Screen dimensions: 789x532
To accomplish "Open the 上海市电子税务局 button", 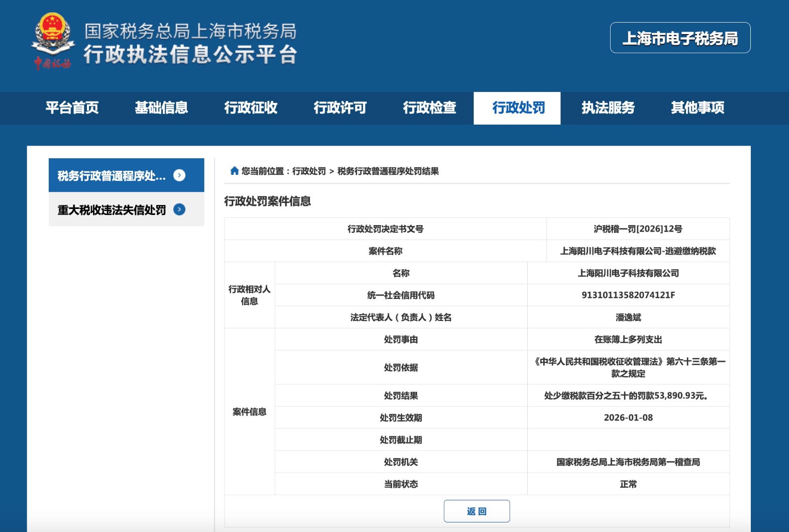I will (x=680, y=38).
